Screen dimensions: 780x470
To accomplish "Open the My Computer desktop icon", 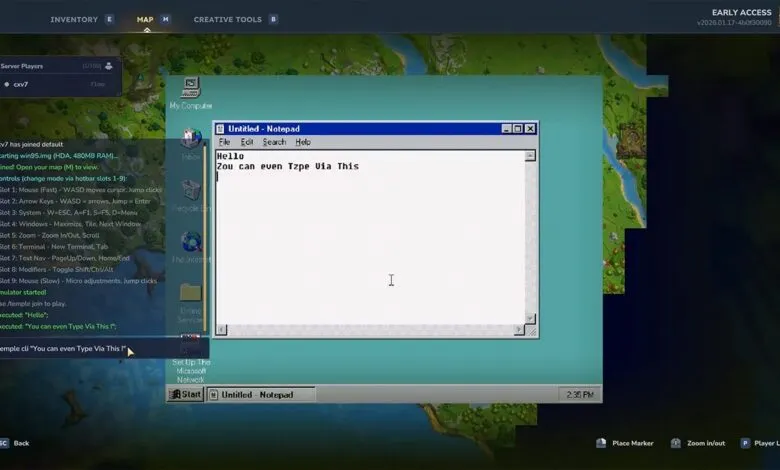I will coord(191,93).
